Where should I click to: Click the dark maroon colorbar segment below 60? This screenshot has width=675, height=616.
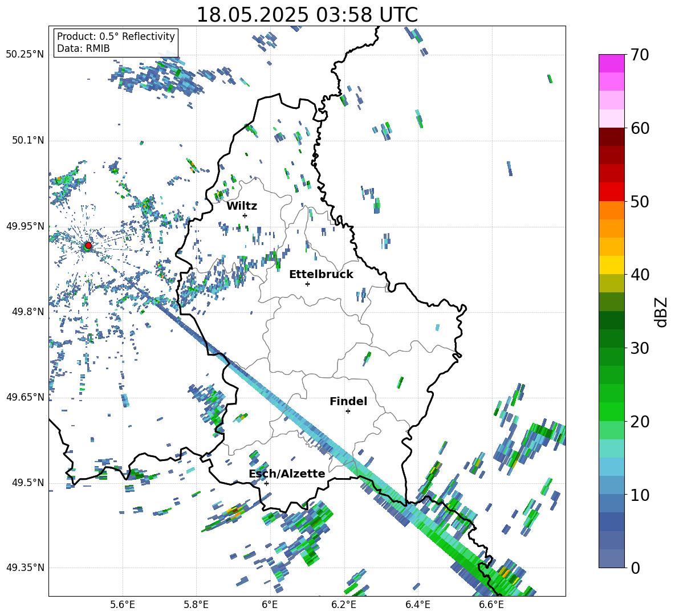point(611,137)
